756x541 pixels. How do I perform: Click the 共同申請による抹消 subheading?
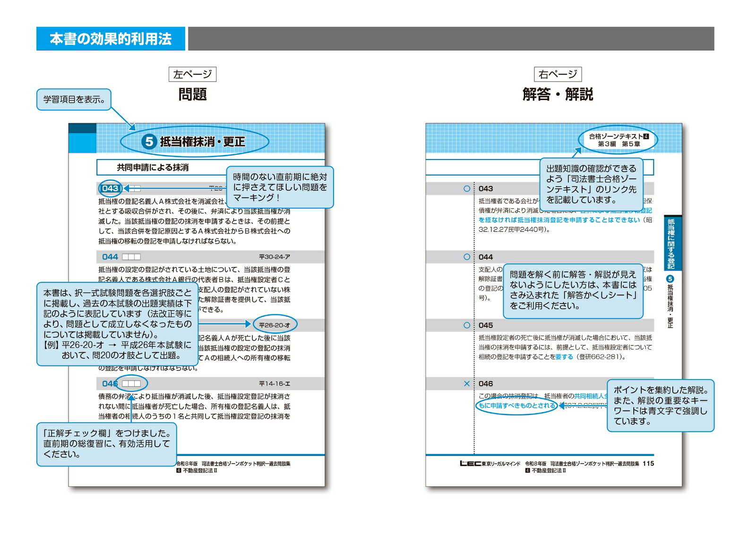point(153,168)
